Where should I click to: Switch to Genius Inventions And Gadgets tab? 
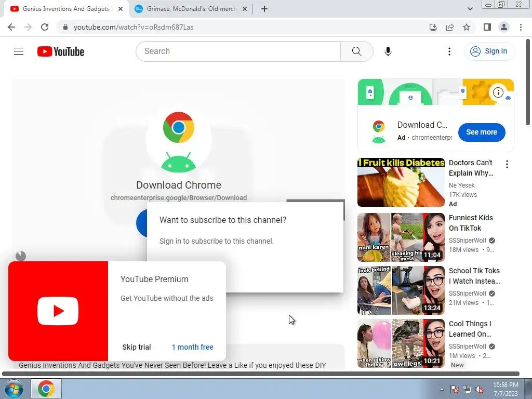point(66,9)
